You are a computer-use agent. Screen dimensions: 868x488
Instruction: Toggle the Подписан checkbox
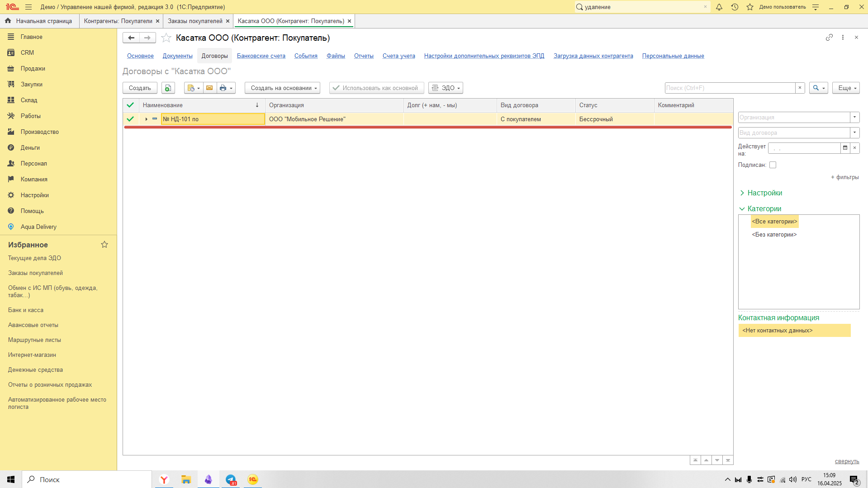point(773,165)
